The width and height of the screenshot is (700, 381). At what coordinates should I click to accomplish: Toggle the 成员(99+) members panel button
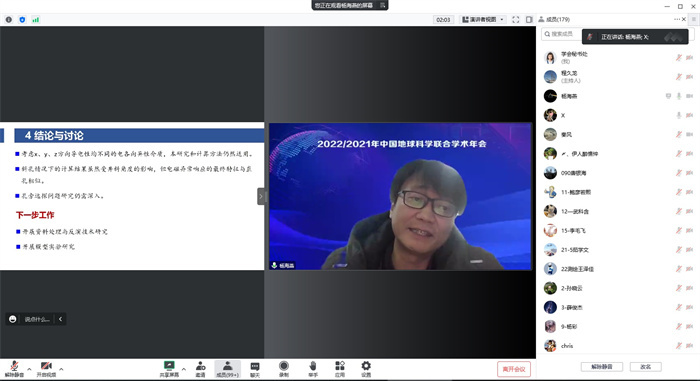[227, 369]
